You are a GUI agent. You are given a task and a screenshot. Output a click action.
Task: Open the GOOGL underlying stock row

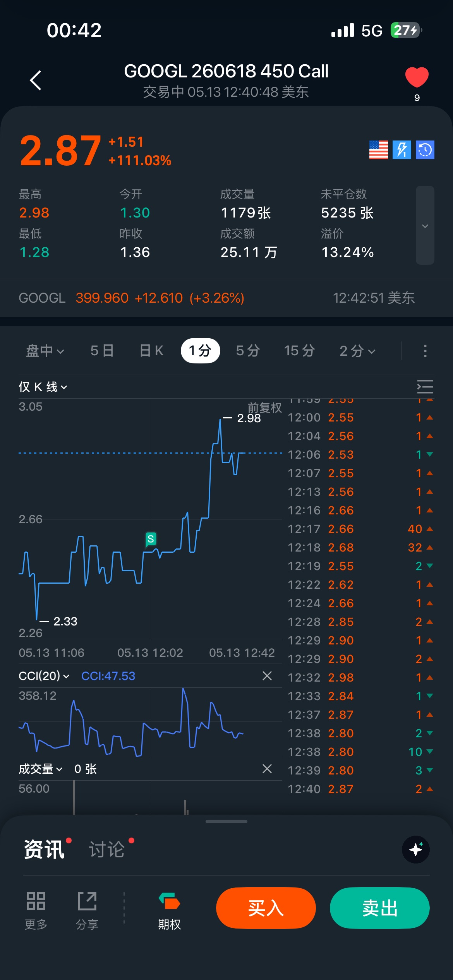[x=226, y=298]
